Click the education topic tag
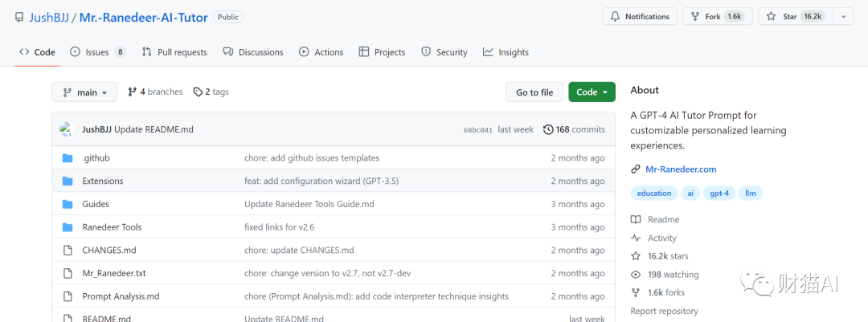868x322 pixels. 653,193
